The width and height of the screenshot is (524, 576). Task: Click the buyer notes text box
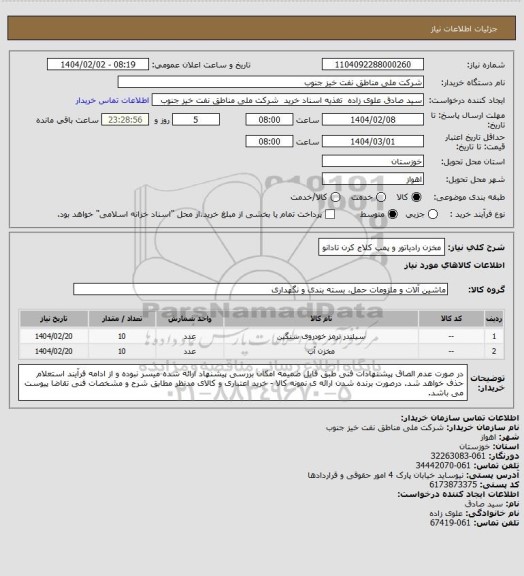(243, 383)
